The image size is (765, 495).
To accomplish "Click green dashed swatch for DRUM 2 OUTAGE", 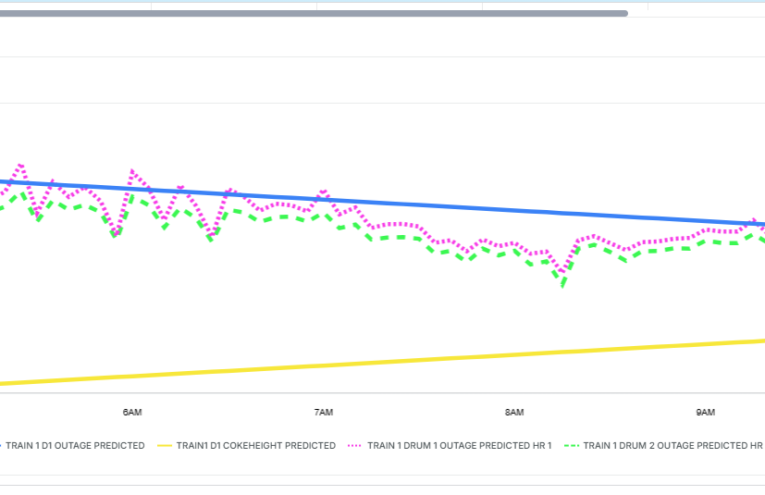I will click(571, 446).
